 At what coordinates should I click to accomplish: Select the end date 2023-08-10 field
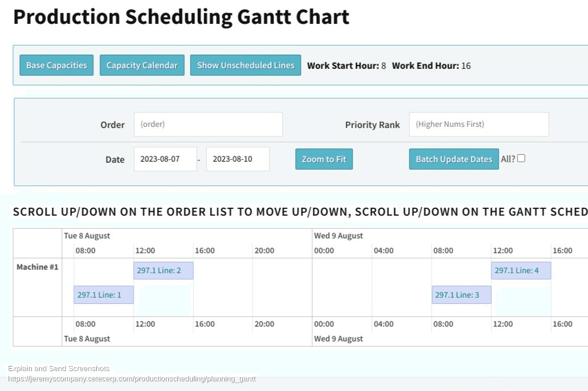(x=237, y=159)
